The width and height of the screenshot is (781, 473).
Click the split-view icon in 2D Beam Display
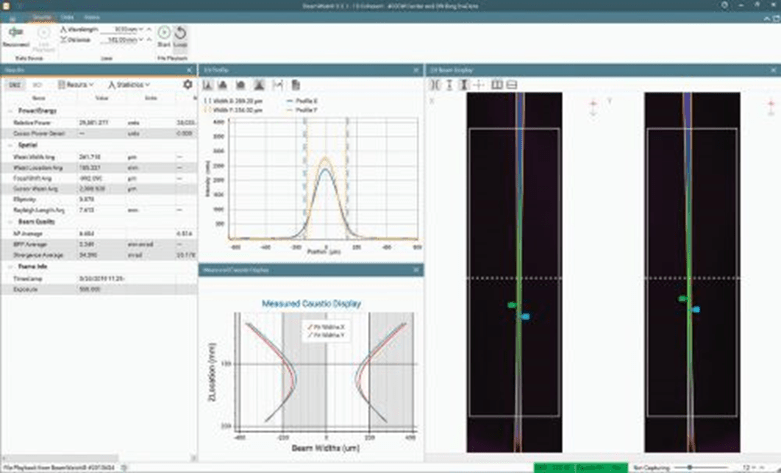(497, 85)
